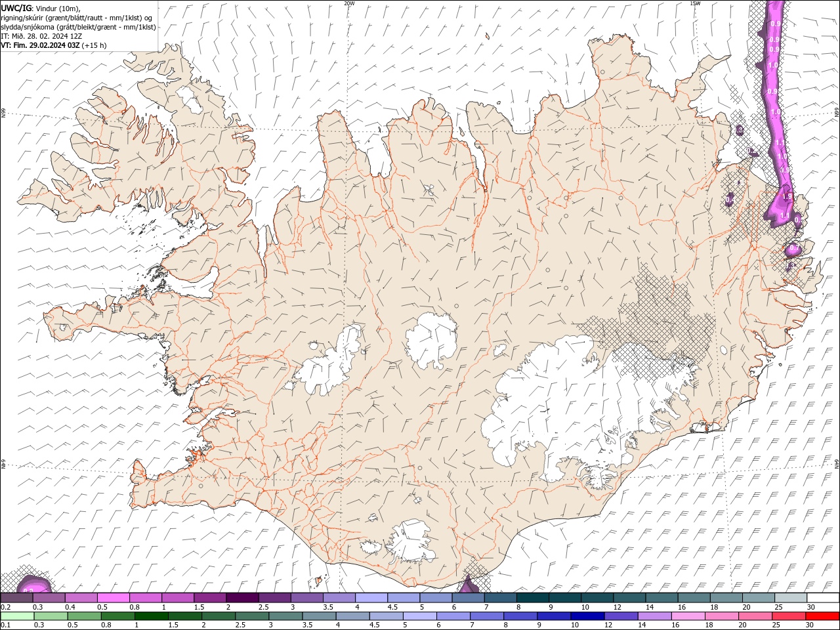Click the '66N' latitude label on right edge

837,111
